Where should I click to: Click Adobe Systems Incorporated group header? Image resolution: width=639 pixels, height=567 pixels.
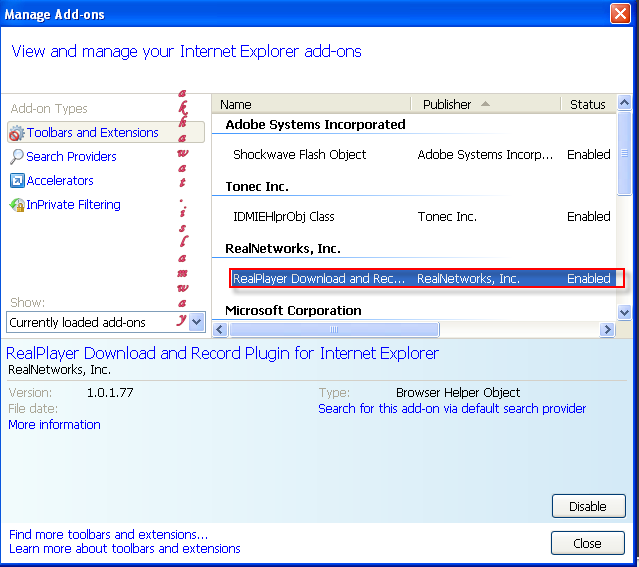[x=315, y=124]
